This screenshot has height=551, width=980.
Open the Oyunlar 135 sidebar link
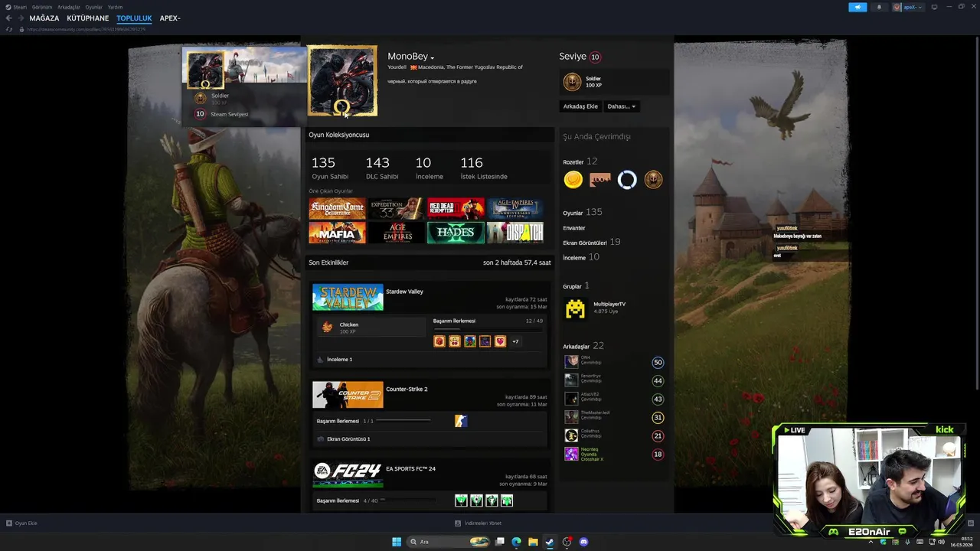click(583, 212)
